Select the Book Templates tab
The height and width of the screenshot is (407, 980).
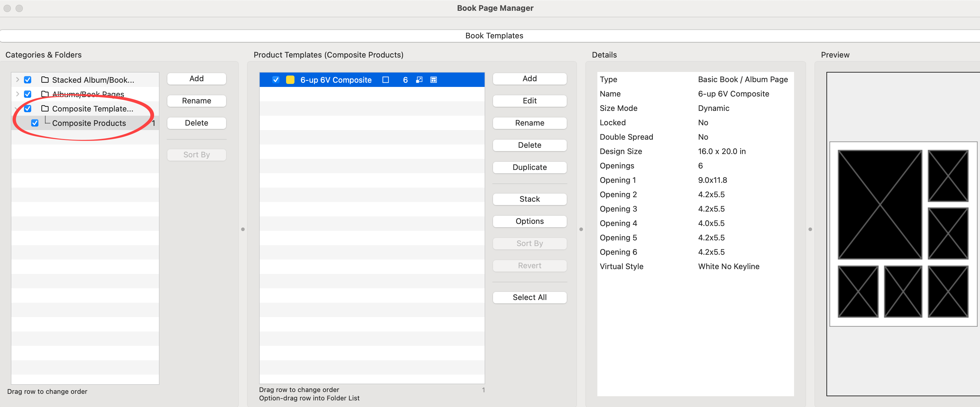[x=494, y=36]
